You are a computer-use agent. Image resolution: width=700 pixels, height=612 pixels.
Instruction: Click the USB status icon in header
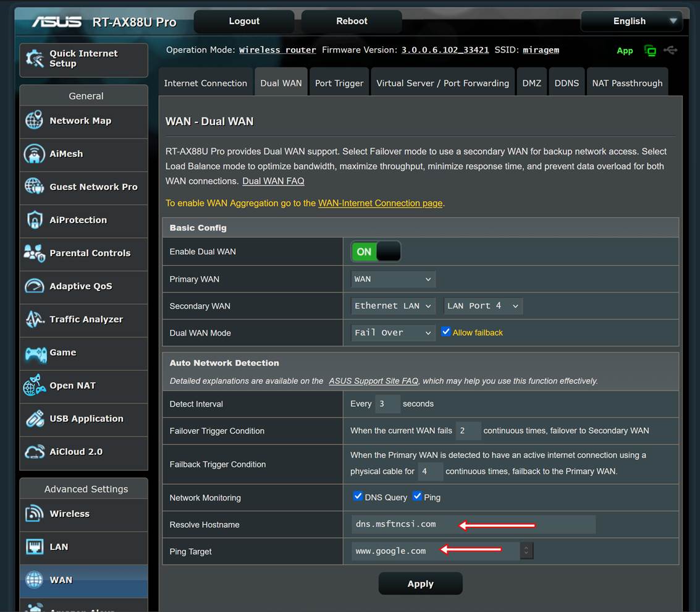coord(670,50)
